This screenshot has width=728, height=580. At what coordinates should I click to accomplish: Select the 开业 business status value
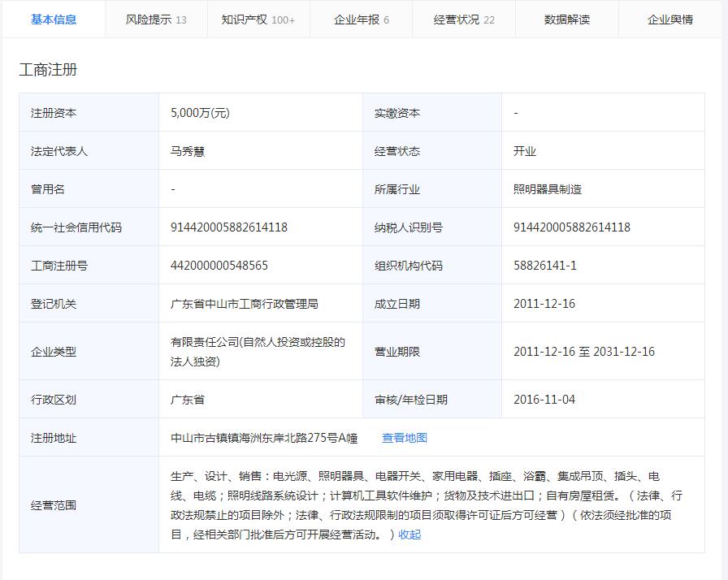tap(525, 151)
